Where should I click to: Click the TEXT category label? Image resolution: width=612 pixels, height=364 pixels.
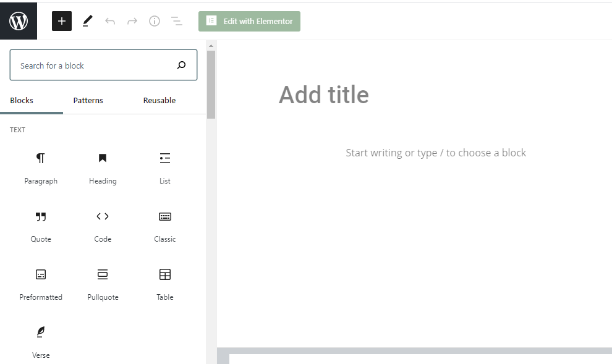tap(17, 130)
